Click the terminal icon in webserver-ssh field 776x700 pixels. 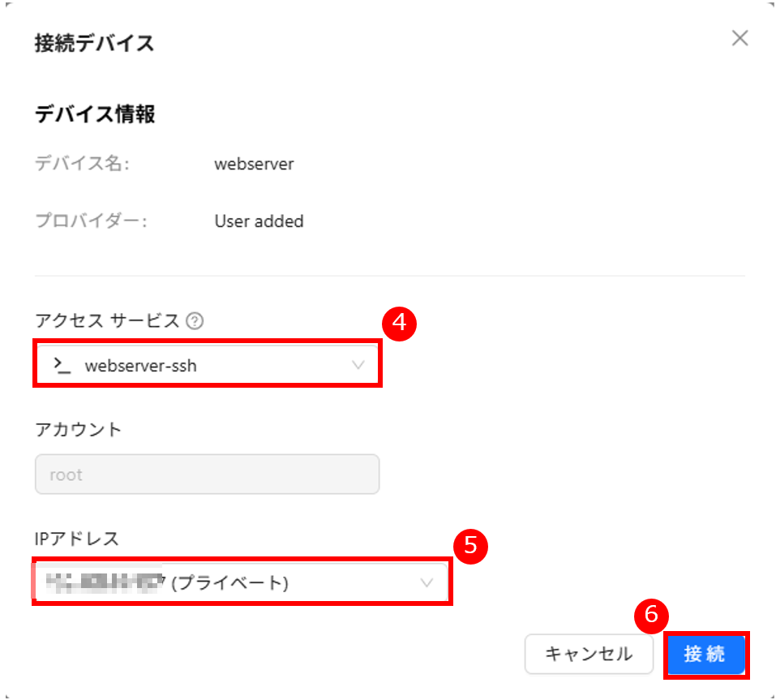tap(62, 366)
